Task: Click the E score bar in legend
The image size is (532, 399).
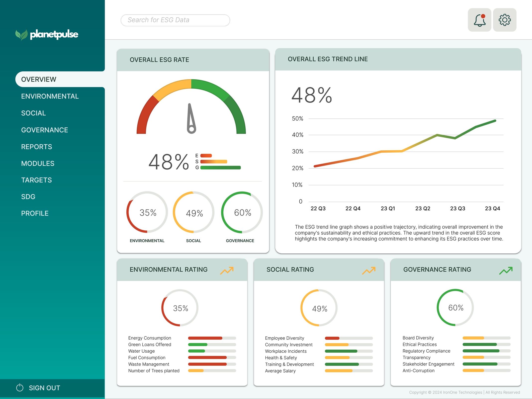Action: (206, 156)
